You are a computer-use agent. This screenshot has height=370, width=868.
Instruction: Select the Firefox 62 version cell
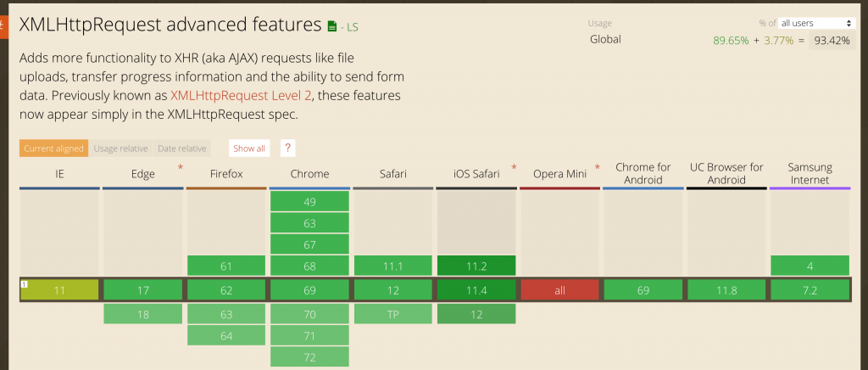coord(226,289)
